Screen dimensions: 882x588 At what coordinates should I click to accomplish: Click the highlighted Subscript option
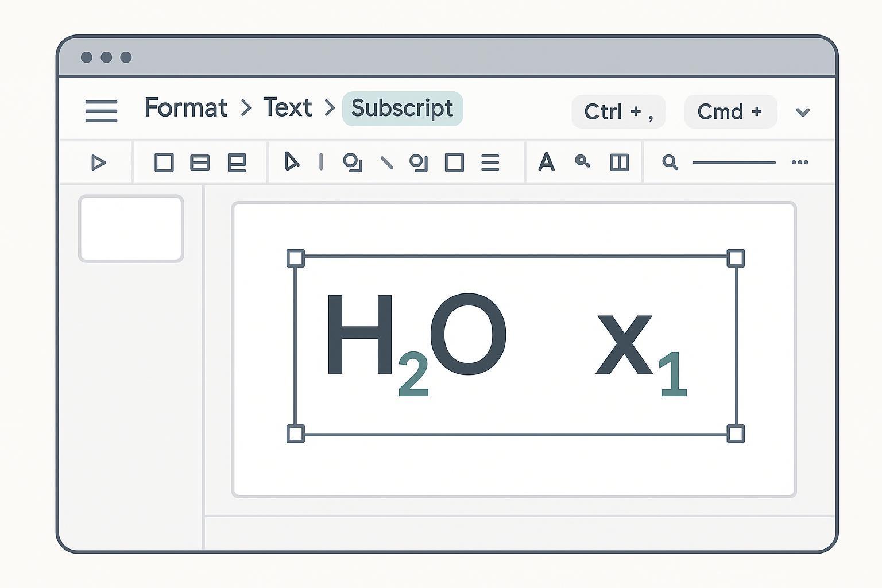coord(402,109)
